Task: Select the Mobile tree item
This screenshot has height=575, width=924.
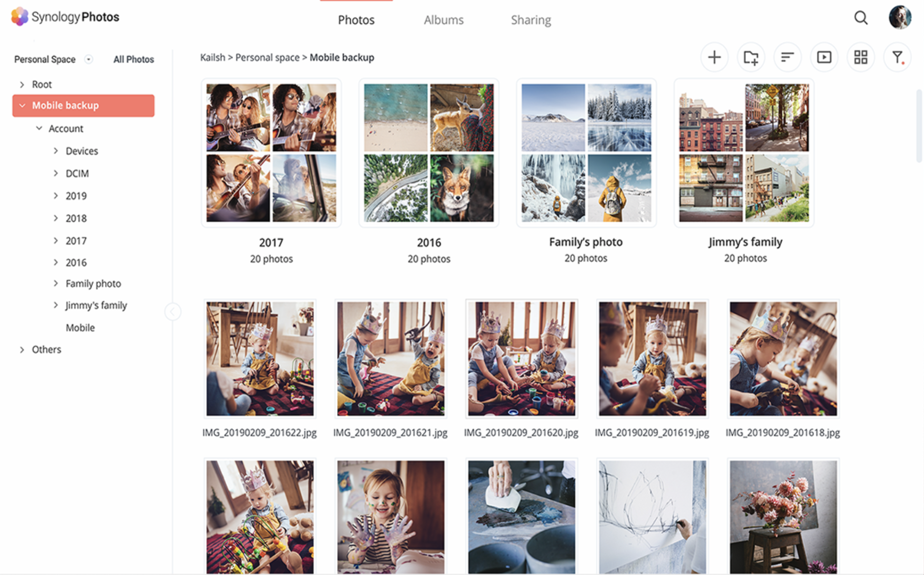Action: 80,328
